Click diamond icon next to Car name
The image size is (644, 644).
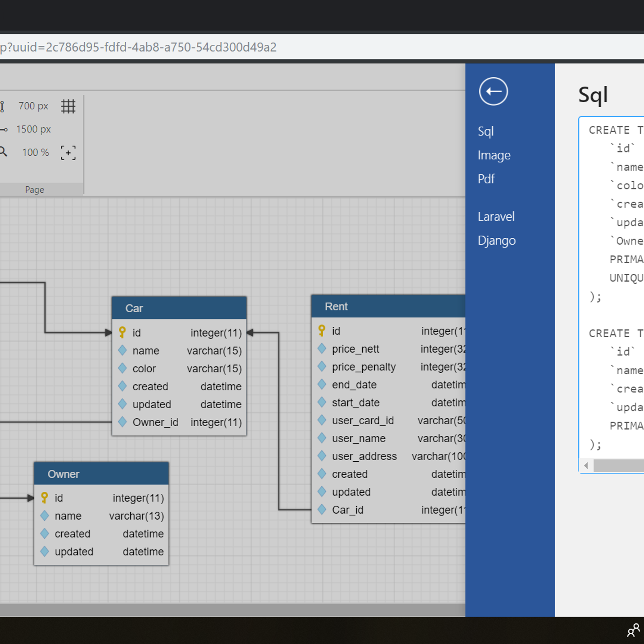click(122, 350)
